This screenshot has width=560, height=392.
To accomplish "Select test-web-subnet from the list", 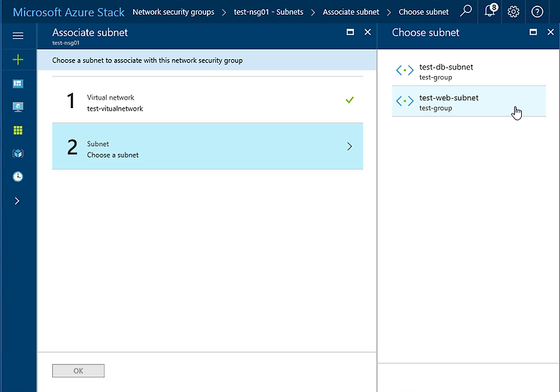I will coord(469,101).
